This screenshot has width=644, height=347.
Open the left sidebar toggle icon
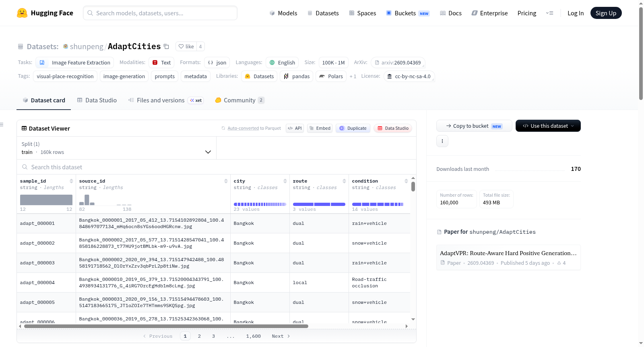pos(2,125)
